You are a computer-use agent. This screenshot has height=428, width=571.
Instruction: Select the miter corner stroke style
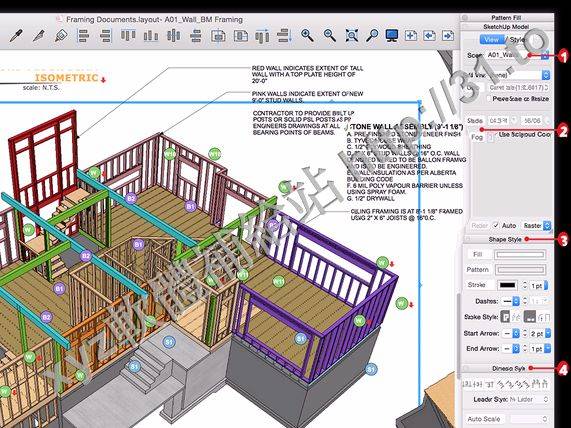click(x=505, y=317)
